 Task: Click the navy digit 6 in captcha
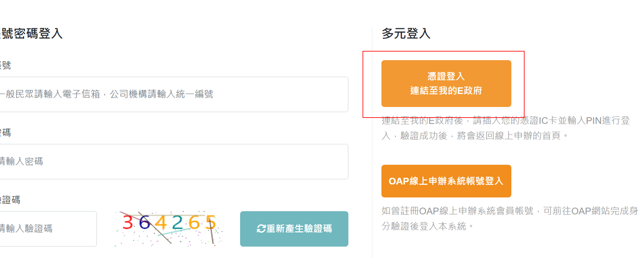145,223
